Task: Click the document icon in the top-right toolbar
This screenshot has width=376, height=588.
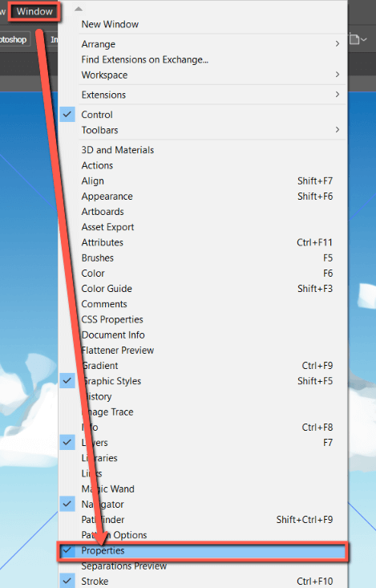Action: click(354, 39)
